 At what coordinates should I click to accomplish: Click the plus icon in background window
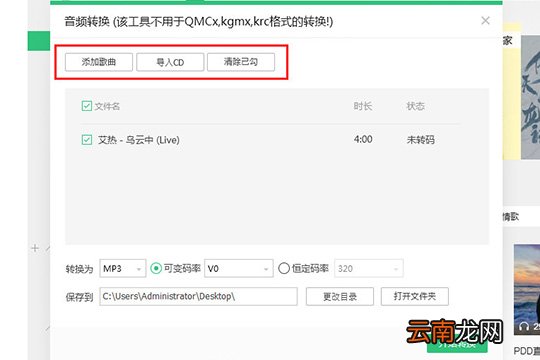point(35,248)
